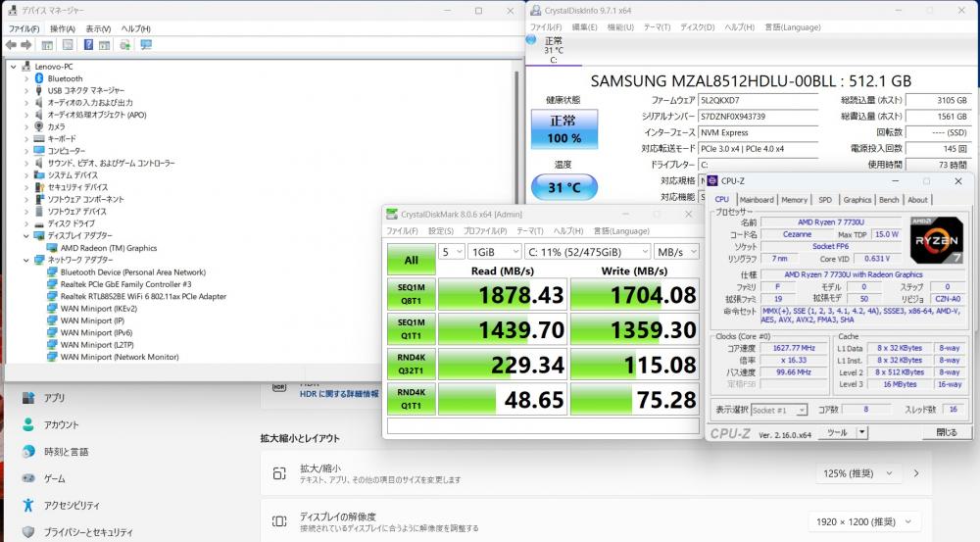Click the 正常 100% health status indicator
The height and width of the screenshot is (542, 980).
pyautogui.click(x=563, y=130)
